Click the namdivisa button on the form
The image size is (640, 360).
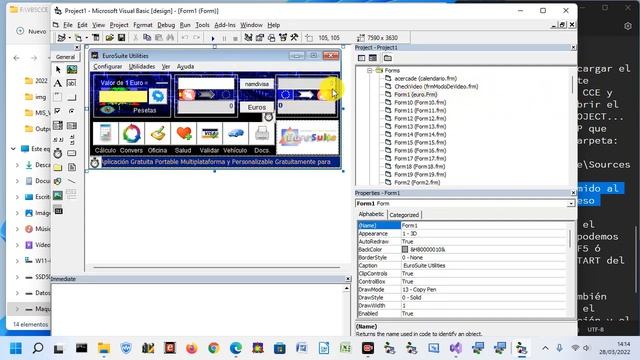[x=257, y=84]
